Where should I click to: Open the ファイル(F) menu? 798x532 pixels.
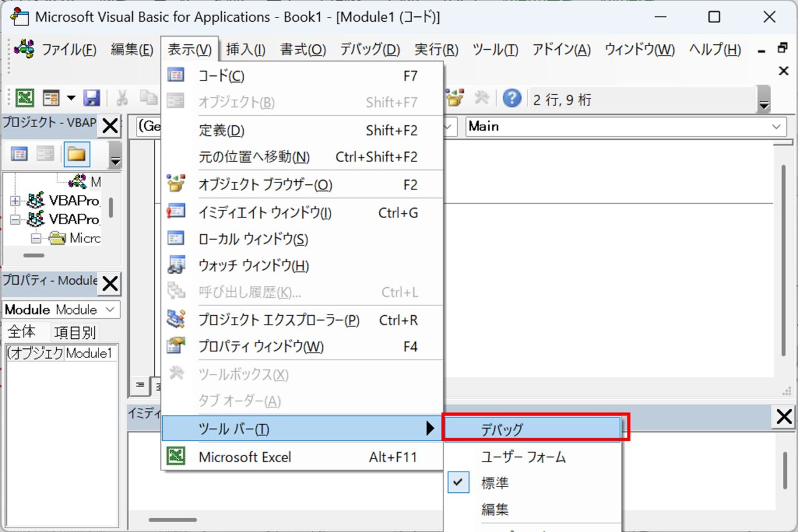click(69, 49)
